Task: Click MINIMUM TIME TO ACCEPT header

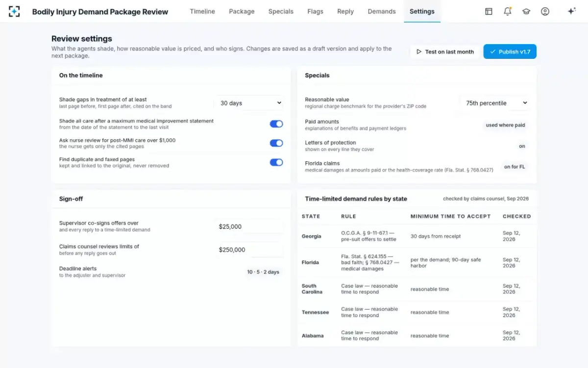Action: point(450,216)
